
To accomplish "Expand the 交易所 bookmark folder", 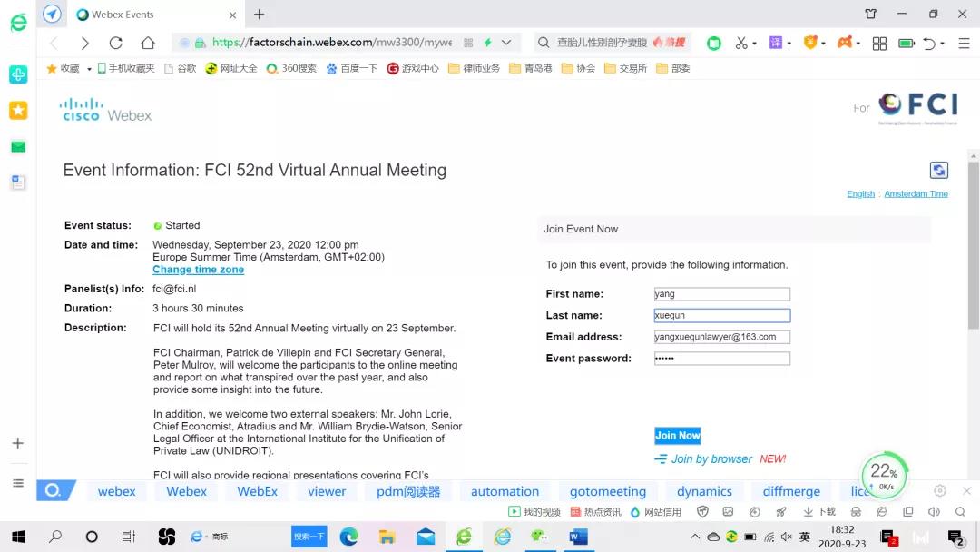I will [625, 68].
